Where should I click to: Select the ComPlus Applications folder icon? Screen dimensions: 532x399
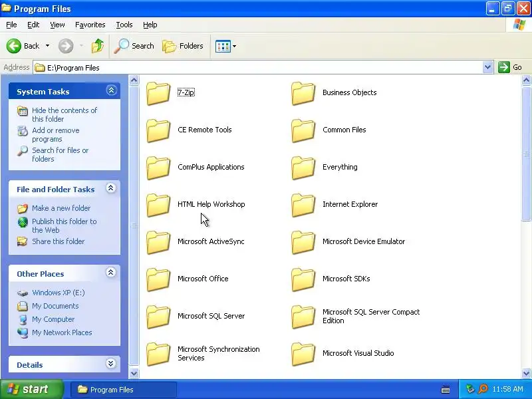pyautogui.click(x=158, y=168)
